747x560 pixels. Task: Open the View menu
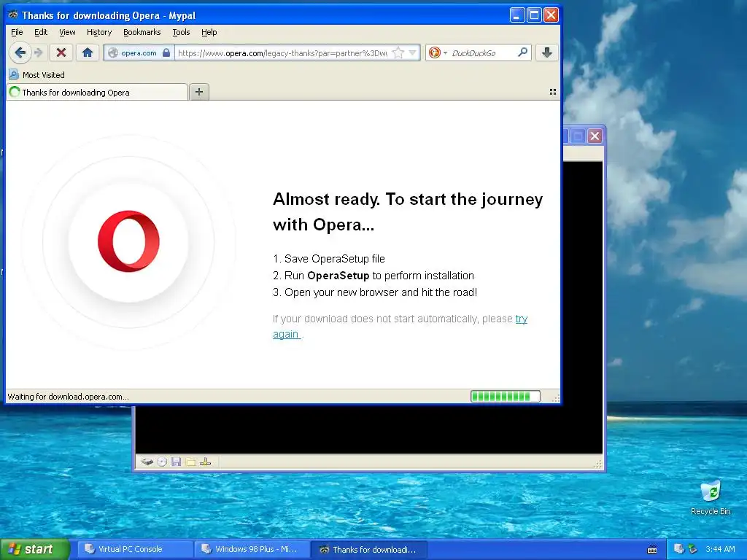pos(67,32)
